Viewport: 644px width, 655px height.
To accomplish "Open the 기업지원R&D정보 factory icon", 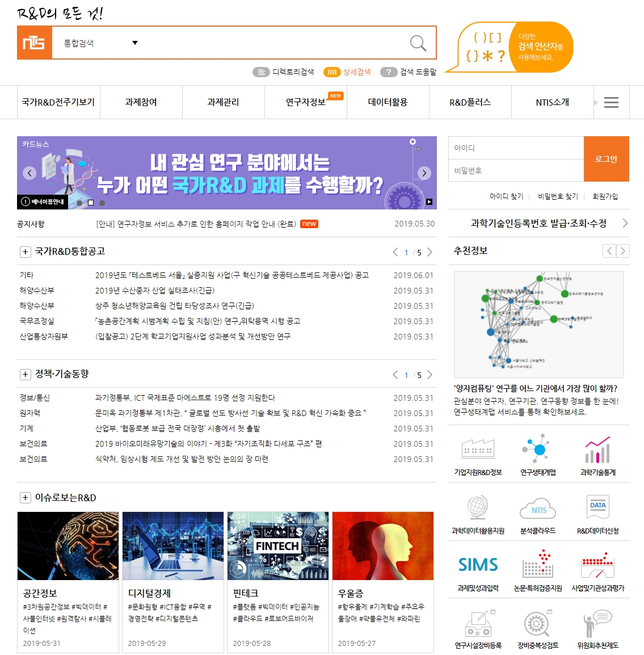I will point(478,451).
